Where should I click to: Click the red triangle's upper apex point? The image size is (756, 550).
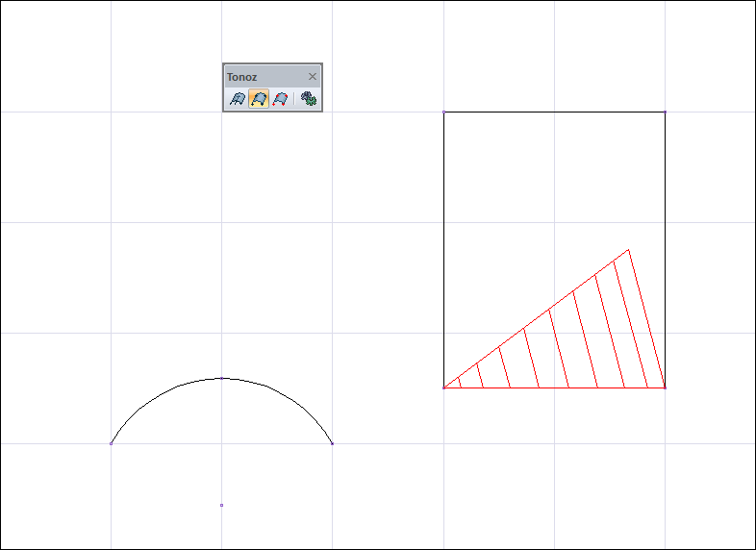coord(628,250)
